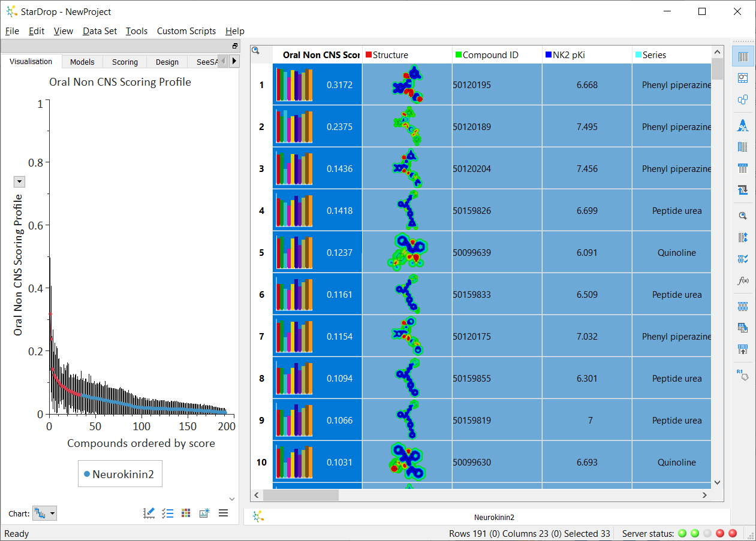Click the grid checkmarks icon in right sidebar
This screenshot has height=541, width=756.
tap(743, 259)
